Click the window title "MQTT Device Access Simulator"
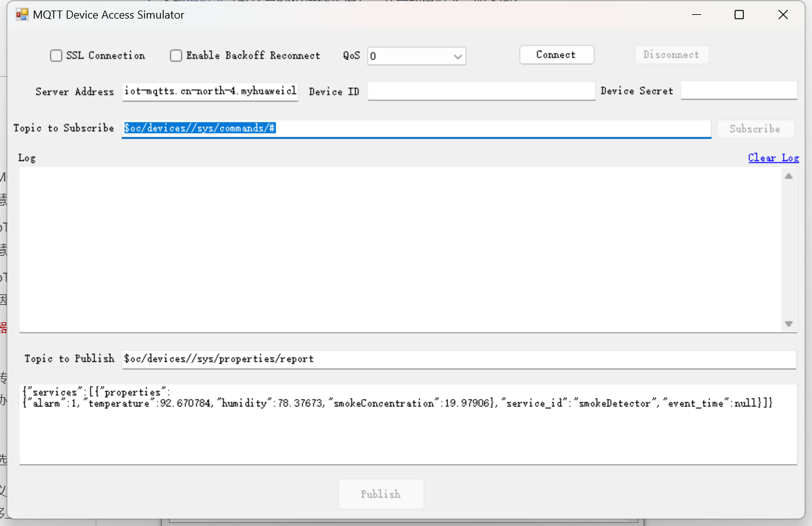The width and height of the screenshot is (812, 526). point(109,15)
